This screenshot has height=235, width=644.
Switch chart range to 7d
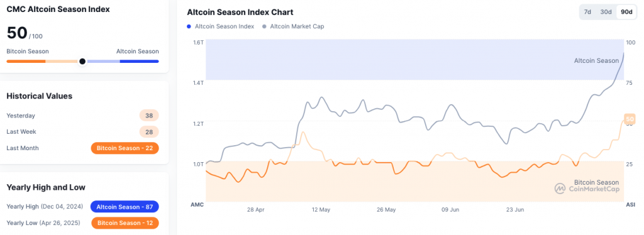point(587,12)
